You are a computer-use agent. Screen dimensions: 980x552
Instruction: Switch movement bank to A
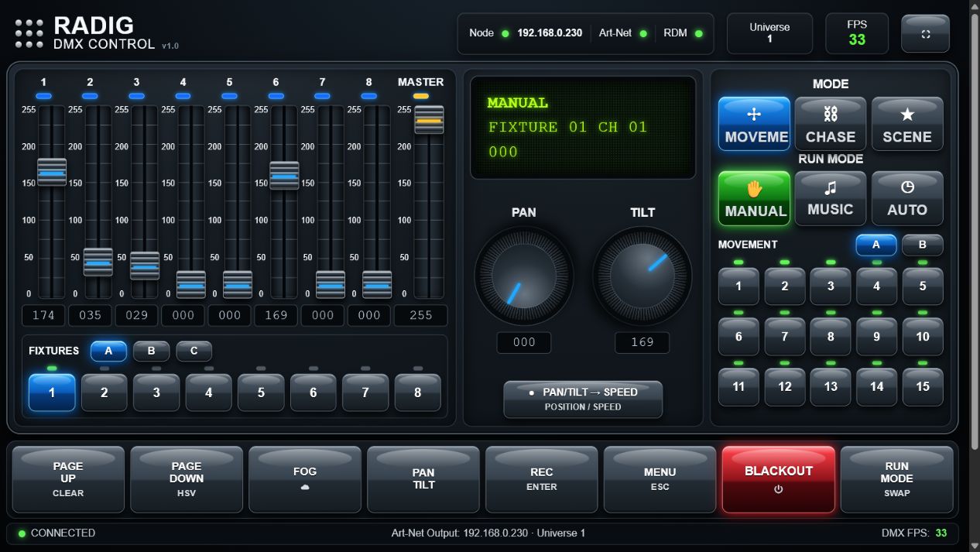pos(876,245)
